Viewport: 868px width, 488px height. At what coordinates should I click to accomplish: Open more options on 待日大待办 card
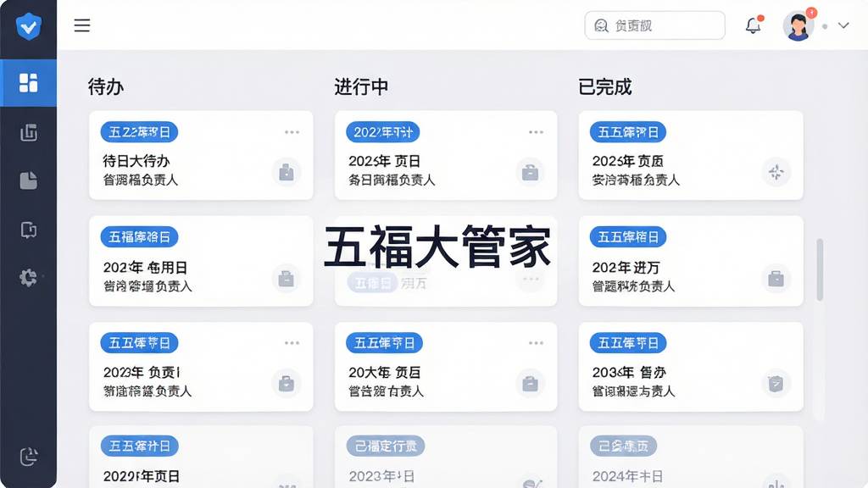[x=292, y=132]
